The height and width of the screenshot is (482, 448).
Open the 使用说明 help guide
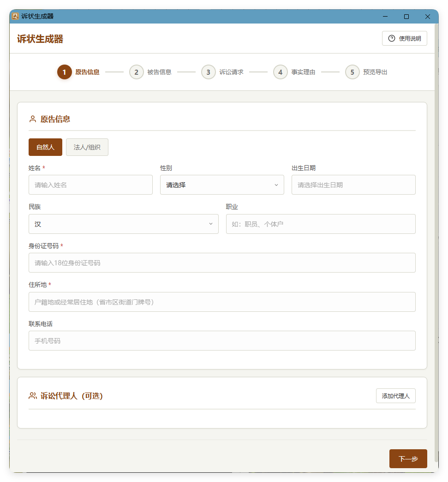click(x=405, y=38)
